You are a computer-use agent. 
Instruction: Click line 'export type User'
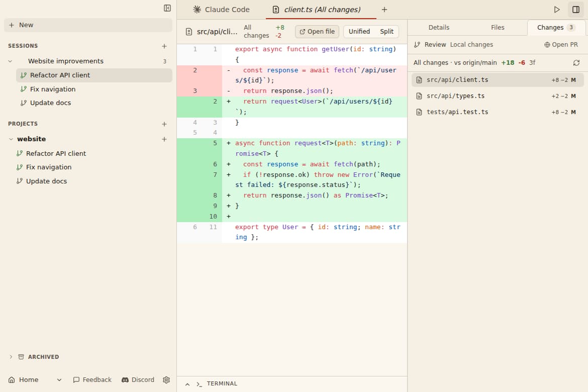pyautogui.click(x=292, y=232)
